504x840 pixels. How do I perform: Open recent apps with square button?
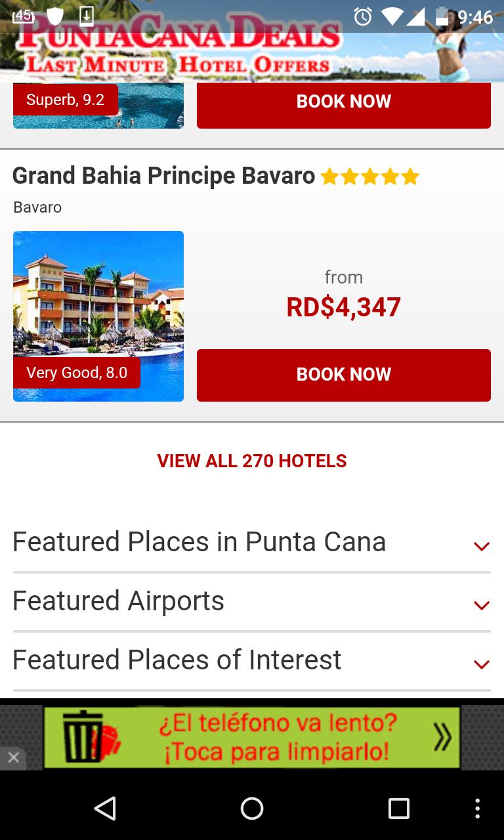(x=398, y=808)
